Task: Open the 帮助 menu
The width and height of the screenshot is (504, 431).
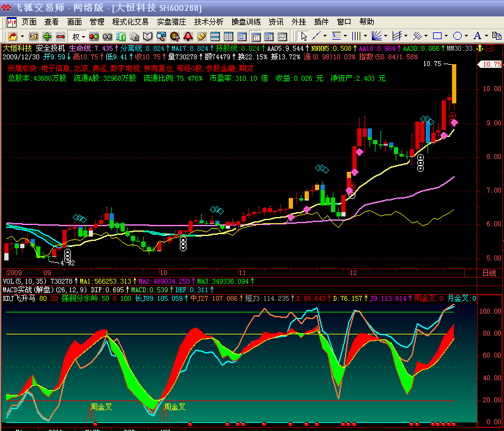Action: [x=367, y=22]
